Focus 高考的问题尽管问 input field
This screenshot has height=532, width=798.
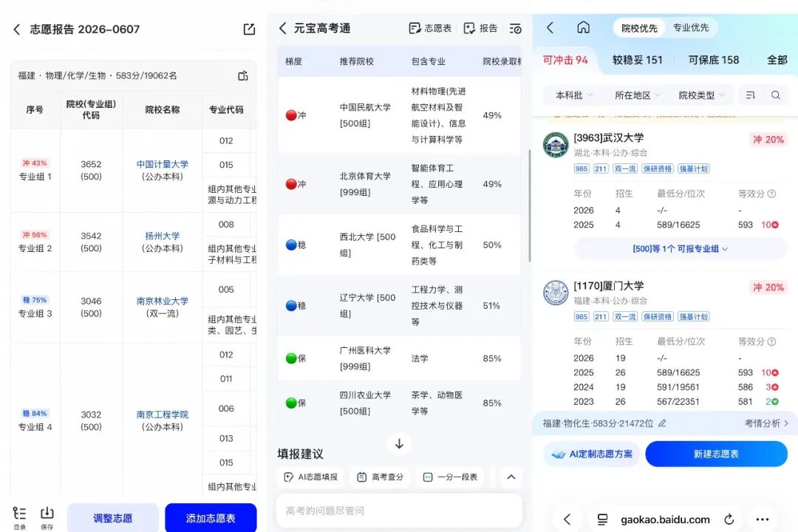point(399,511)
